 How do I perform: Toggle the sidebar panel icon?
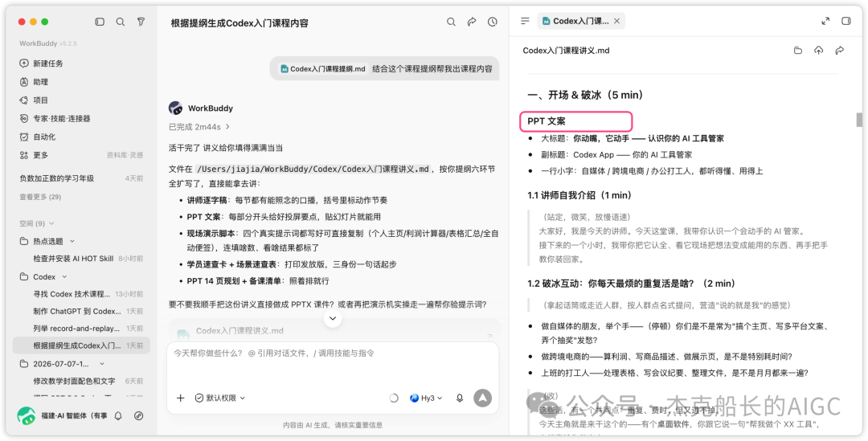(100, 22)
